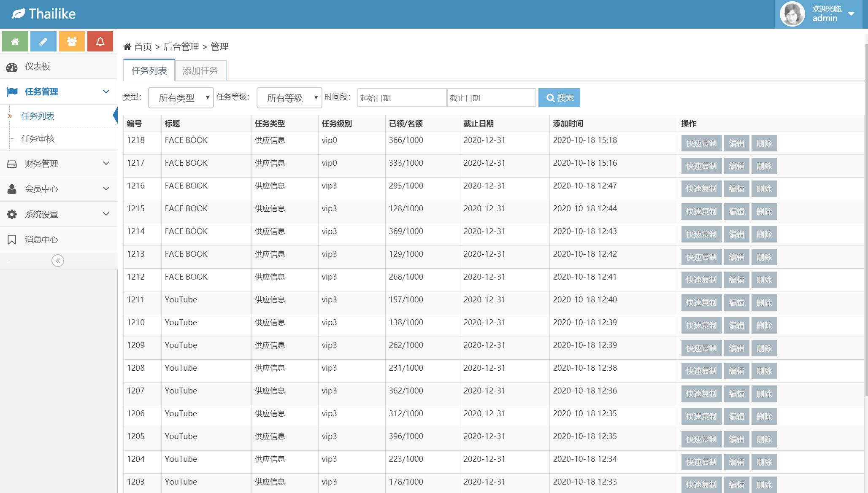Click the admin avatar picture

792,14
